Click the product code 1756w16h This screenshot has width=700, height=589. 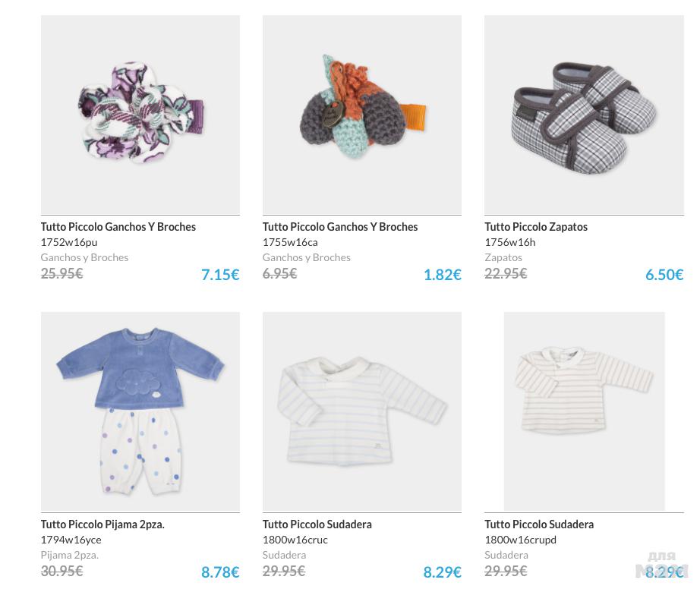(x=510, y=242)
